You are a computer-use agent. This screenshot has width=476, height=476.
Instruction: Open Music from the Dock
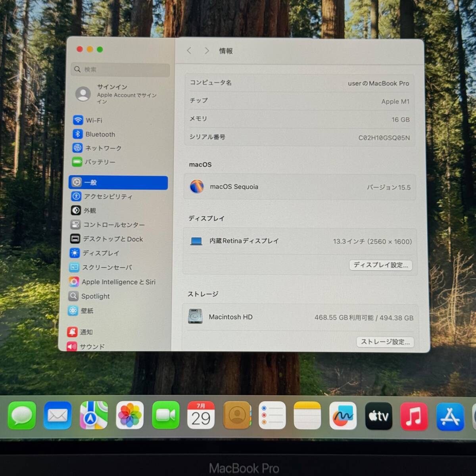point(414,416)
